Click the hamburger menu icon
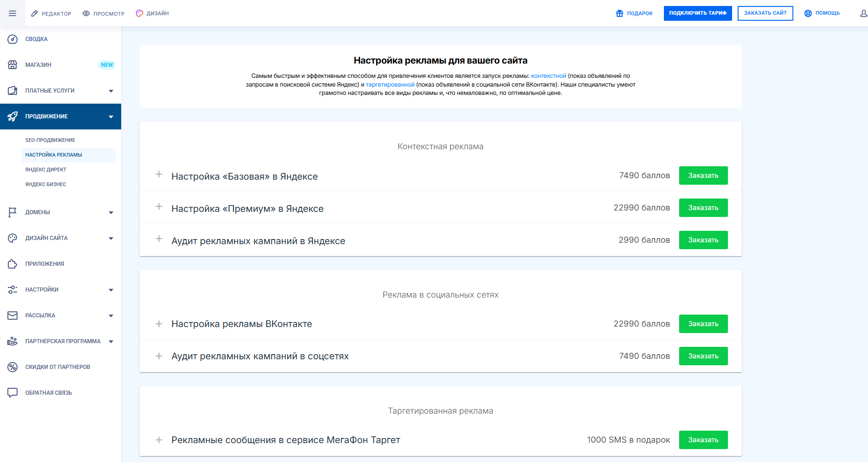Image resolution: width=868 pixels, height=462 pixels. (x=12, y=13)
